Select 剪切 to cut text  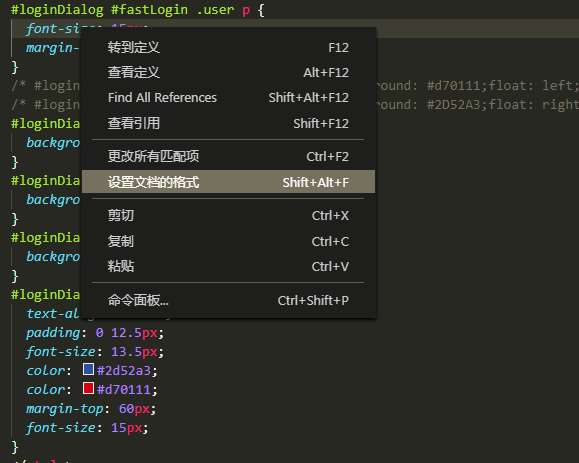tap(228, 215)
